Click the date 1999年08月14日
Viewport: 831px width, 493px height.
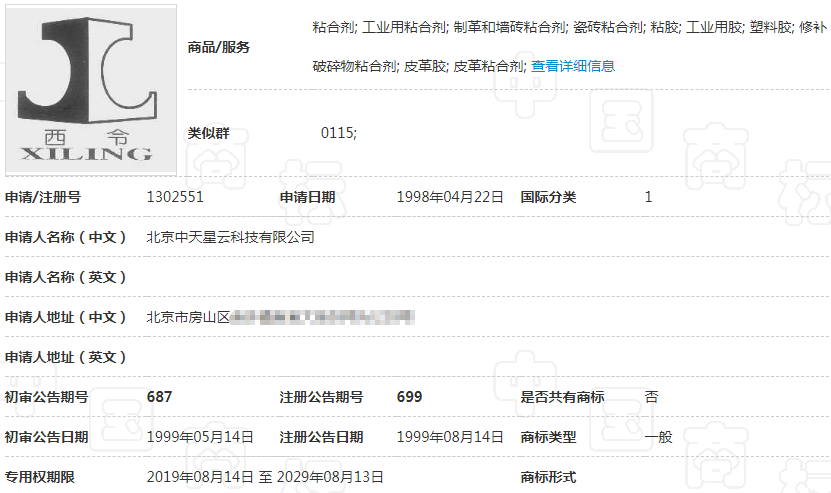[x=450, y=437]
